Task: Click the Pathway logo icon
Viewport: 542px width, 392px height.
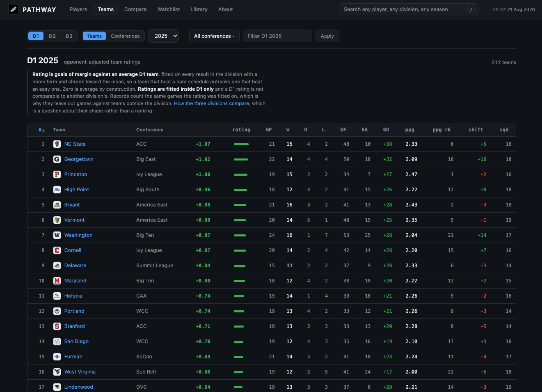Action: click(x=14, y=9)
